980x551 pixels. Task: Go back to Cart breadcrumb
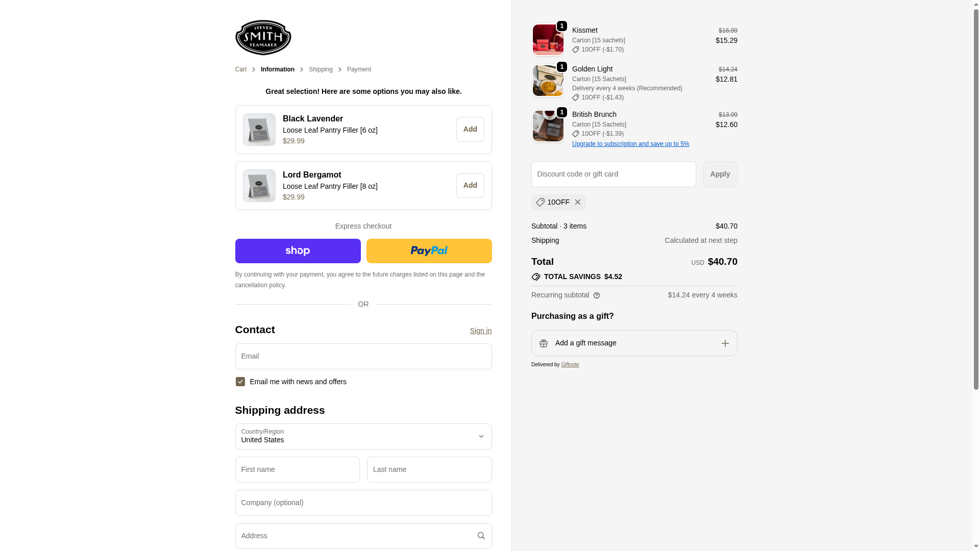point(240,69)
